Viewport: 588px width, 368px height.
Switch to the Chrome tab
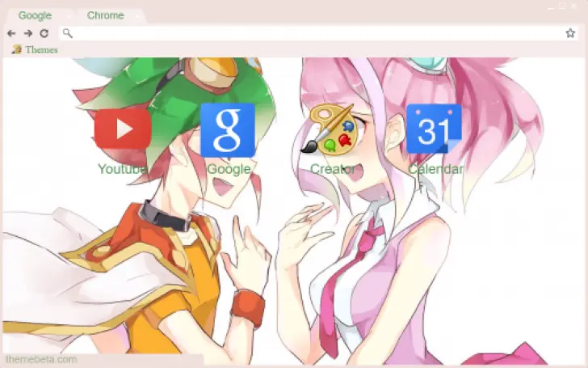pyautogui.click(x=103, y=15)
